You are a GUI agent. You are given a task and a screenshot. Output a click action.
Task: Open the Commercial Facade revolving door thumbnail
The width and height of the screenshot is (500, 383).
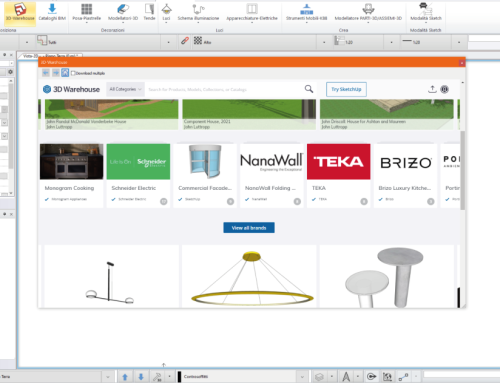pos(205,162)
